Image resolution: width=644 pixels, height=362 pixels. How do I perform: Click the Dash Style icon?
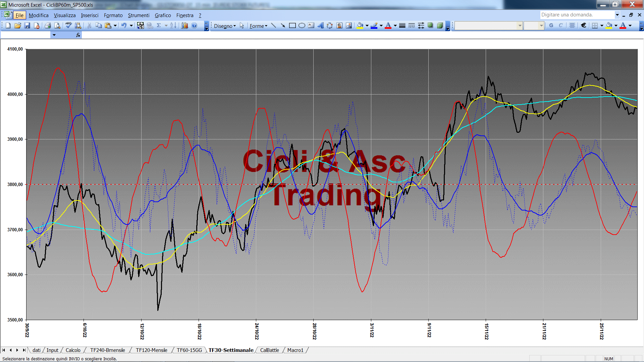click(412, 25)
